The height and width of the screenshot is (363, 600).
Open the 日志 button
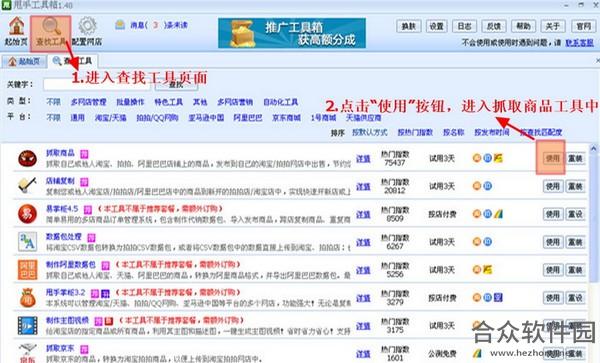464,26
